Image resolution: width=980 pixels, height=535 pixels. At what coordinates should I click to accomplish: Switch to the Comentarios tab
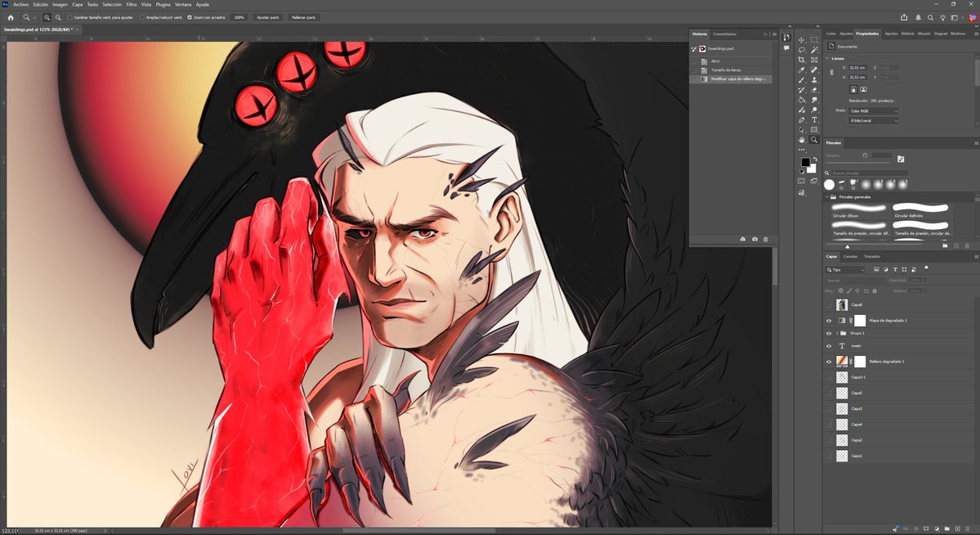724,34
